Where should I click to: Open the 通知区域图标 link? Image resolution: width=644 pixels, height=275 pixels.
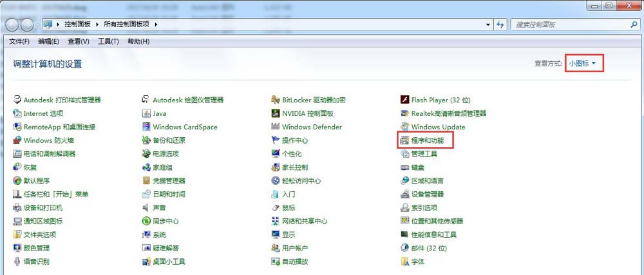43,222
